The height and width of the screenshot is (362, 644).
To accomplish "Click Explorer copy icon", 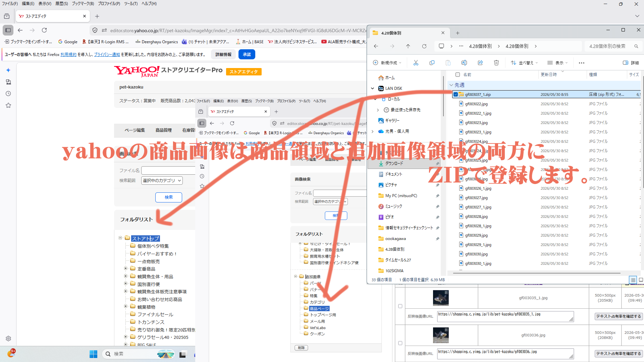I will tap(432, 63).
